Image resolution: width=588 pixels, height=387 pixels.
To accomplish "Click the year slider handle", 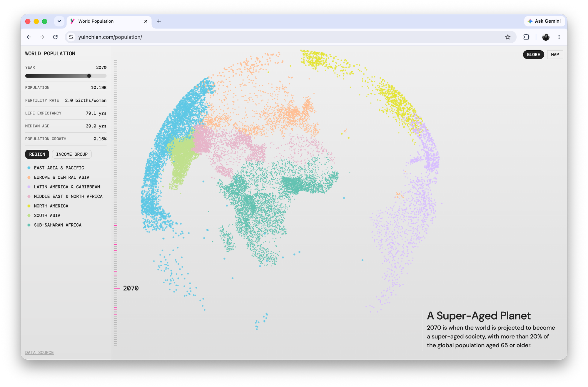I will (x=89, y=76).
